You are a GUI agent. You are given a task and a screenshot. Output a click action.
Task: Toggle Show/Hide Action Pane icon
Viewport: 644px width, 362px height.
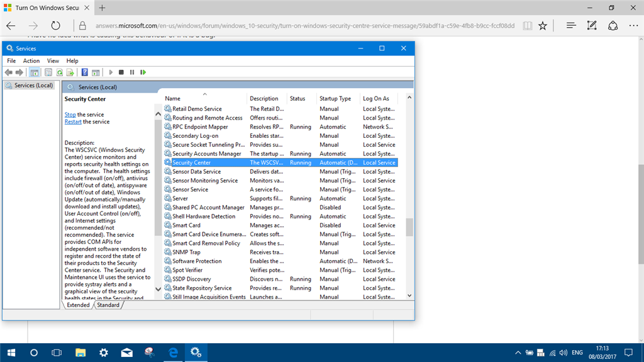(96, 72)
